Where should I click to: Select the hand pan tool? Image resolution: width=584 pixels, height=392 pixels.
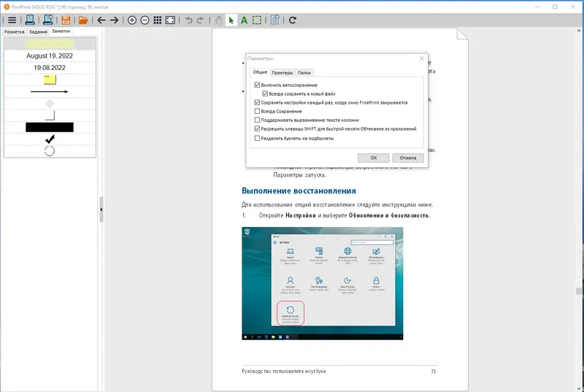(218, 20)
